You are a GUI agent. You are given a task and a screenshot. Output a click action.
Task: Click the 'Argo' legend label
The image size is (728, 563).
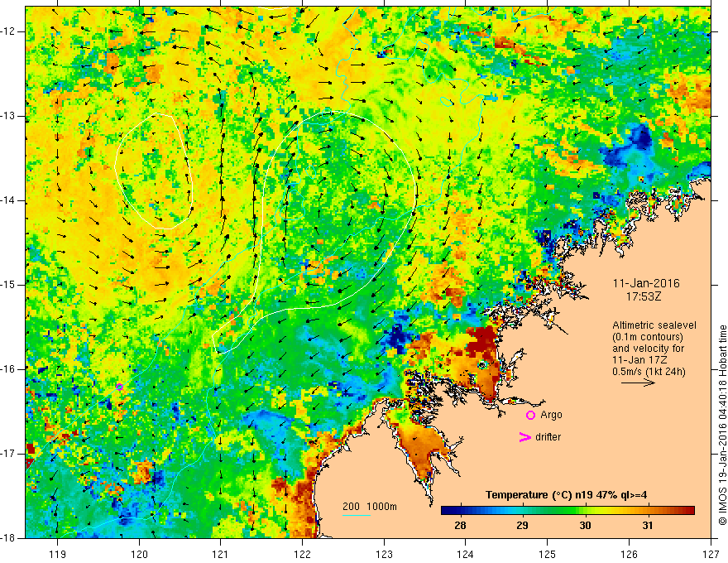[x=551, y=415]
